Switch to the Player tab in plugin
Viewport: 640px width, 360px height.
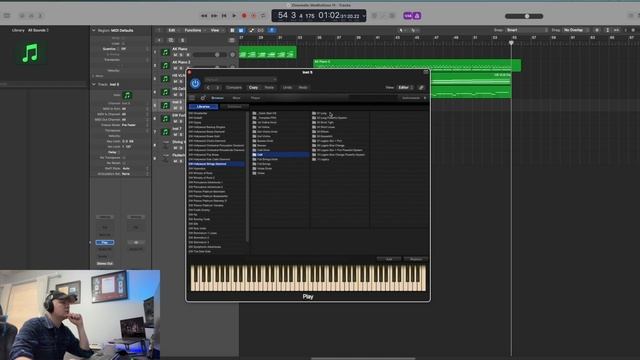point(255,98)
